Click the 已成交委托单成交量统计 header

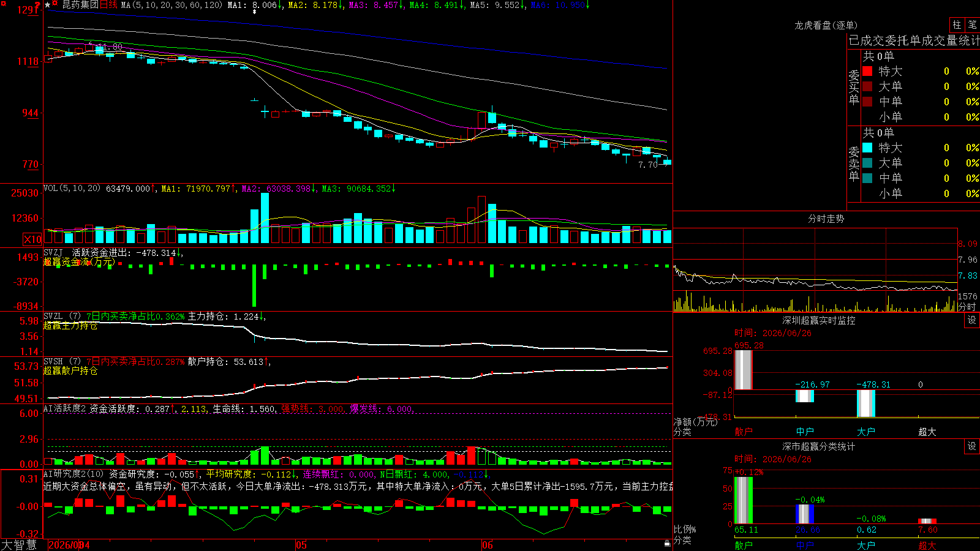[x=914, y=40]
